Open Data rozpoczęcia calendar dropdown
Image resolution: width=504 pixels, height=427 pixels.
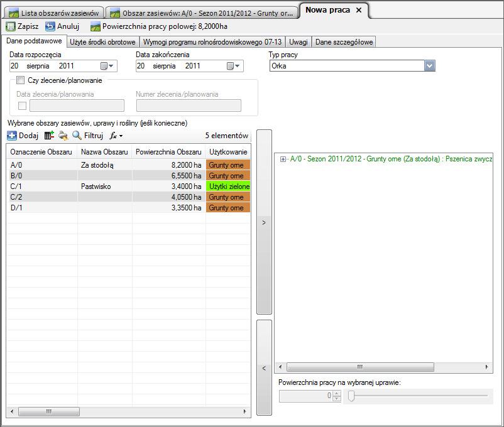(x=107, y=66)
